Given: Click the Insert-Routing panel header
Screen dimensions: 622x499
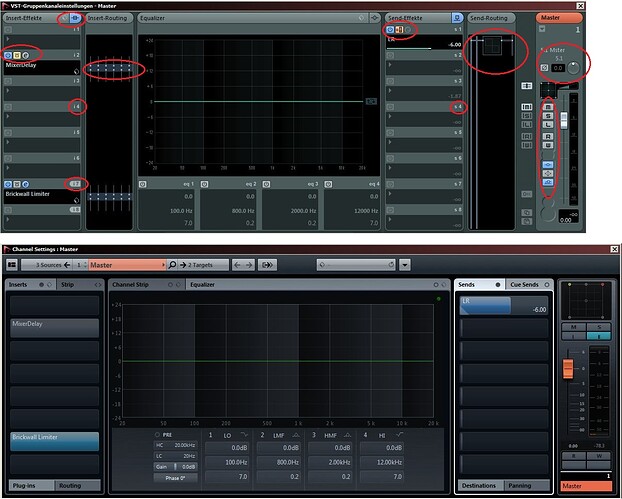Looking at the screenshot, I should (x=109, y=18).
